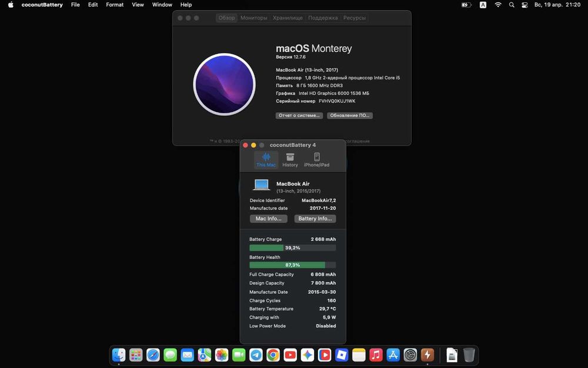Click the macOS Monterey wallpaper logo
Image resolution: width=588 pixels, height=368 pixels.
(x=224, y=84)
